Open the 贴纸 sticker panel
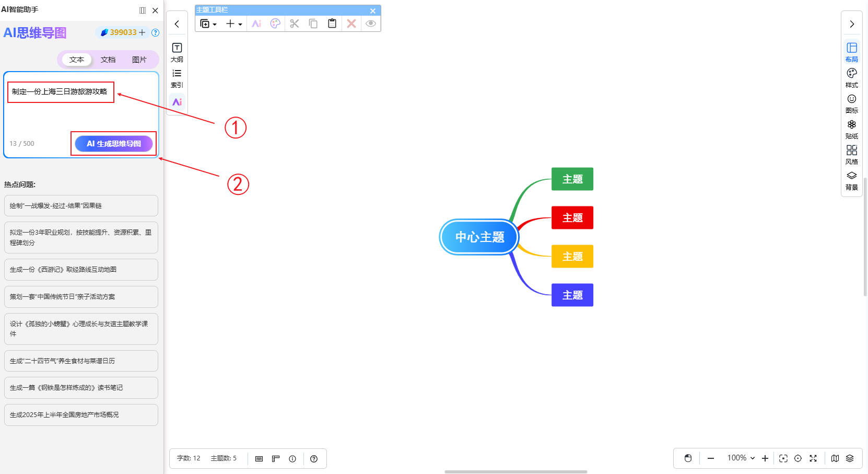 [x=851, y=129]
